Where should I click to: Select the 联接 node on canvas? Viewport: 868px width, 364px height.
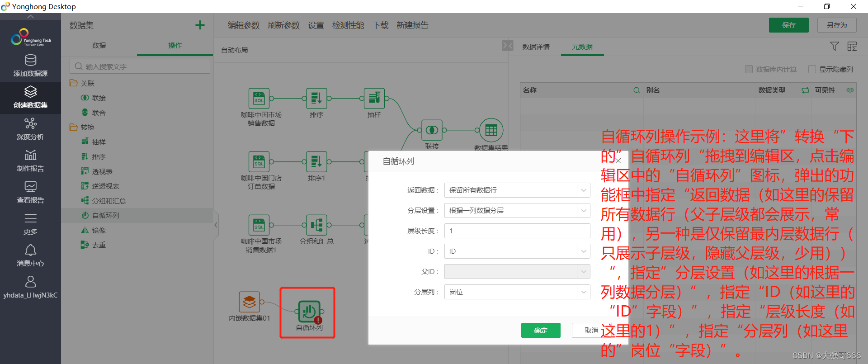click(x=432, y=130)
